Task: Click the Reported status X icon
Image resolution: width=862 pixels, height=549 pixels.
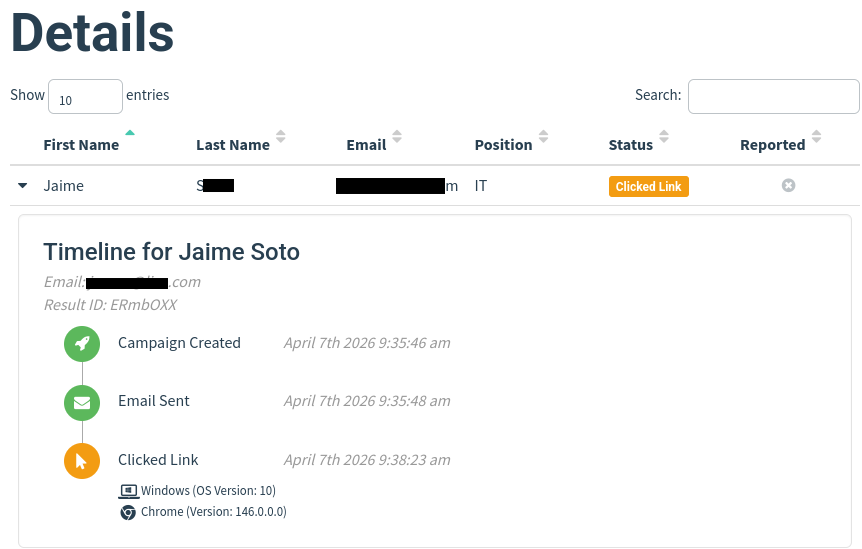Action: click(788, 186)
